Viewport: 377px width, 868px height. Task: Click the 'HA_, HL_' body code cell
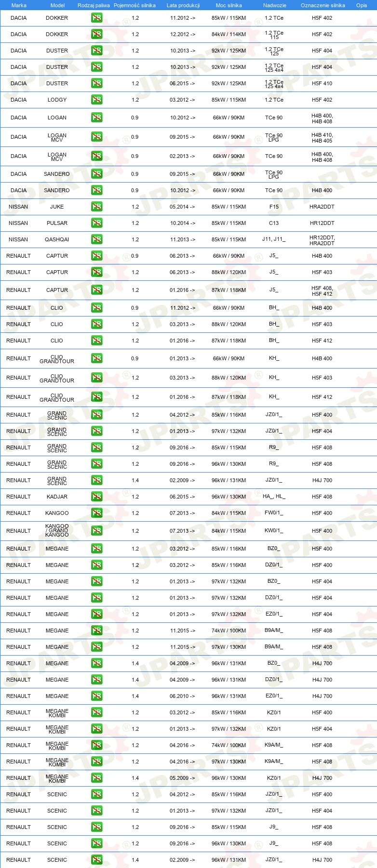pos(274,497)
